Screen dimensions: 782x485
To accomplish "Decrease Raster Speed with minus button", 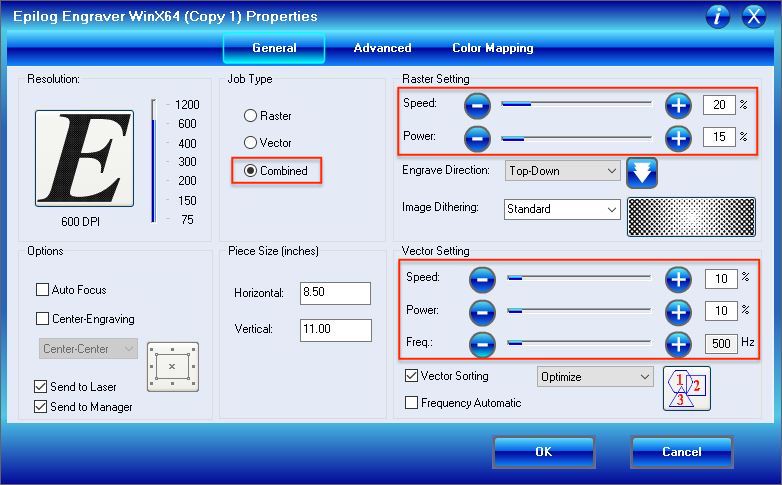I will (x=477, y=106).
